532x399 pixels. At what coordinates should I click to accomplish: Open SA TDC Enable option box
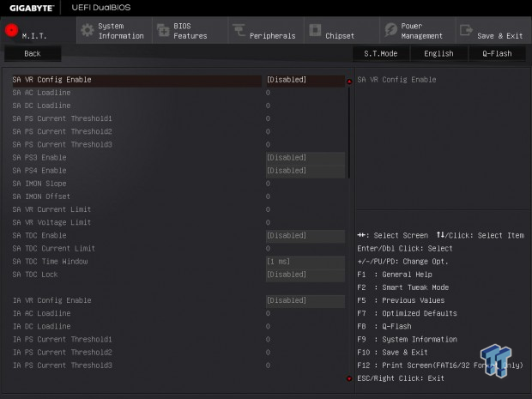point(305,235)
